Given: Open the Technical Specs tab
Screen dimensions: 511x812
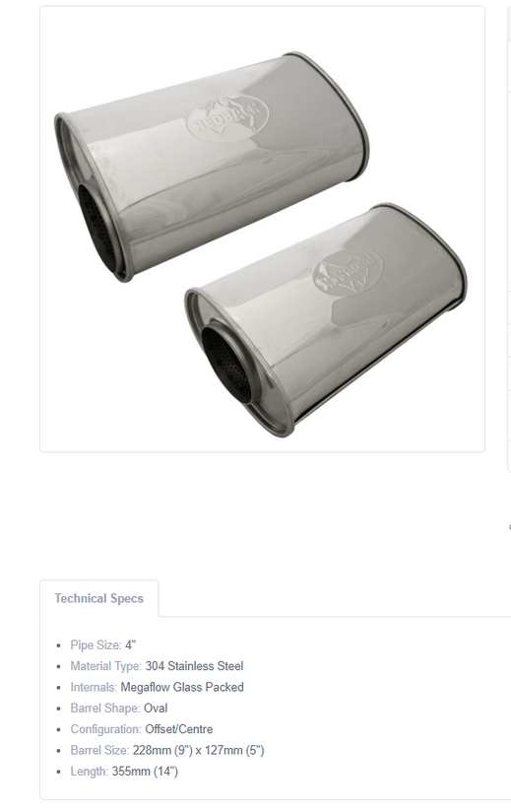Looking at the screenshot, I should pos(98,598).
